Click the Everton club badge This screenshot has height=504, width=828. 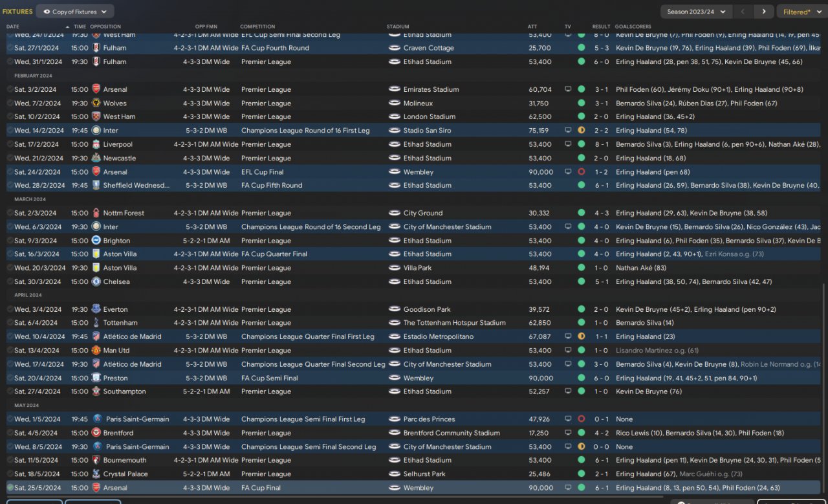tap(96, 309)
